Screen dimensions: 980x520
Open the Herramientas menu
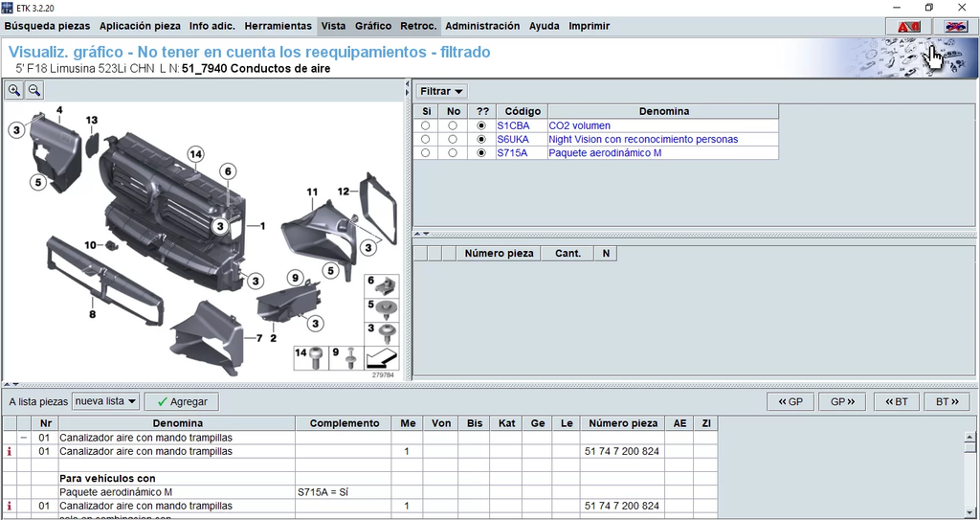[x=278, y=26]
